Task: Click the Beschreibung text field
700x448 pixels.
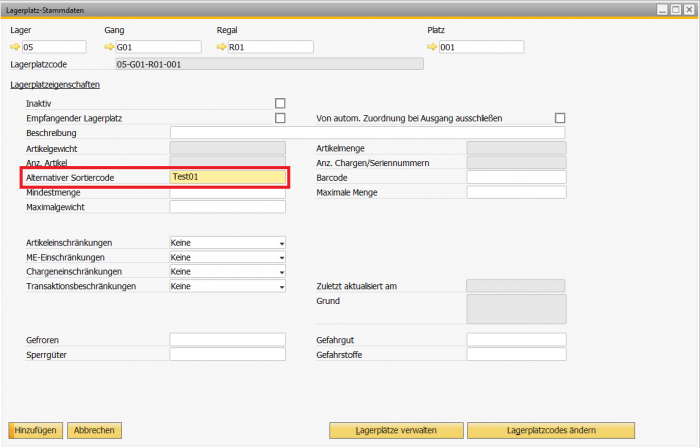Action: pos(367,133)
